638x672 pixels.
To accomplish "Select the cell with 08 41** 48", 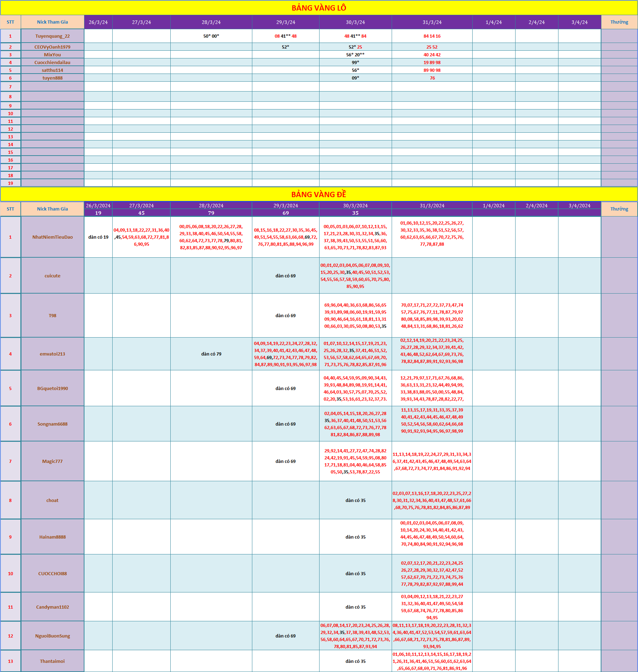I will click(x=286, y=36).
